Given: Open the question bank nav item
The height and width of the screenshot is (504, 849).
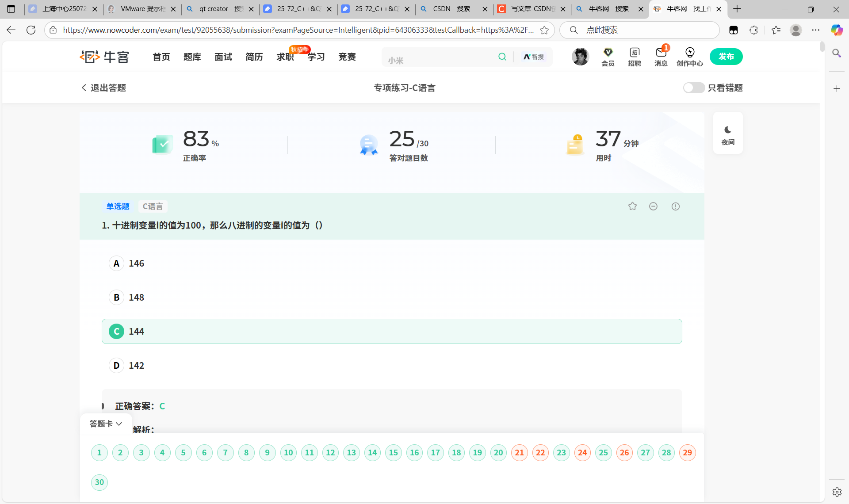Looking at the screenshot, I should [192, 57].
